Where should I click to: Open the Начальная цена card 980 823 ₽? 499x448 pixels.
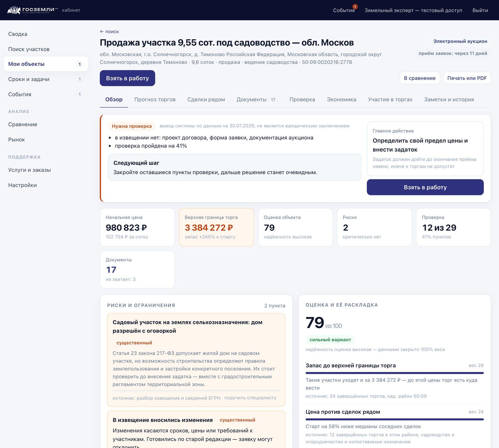tap(137, 227)
